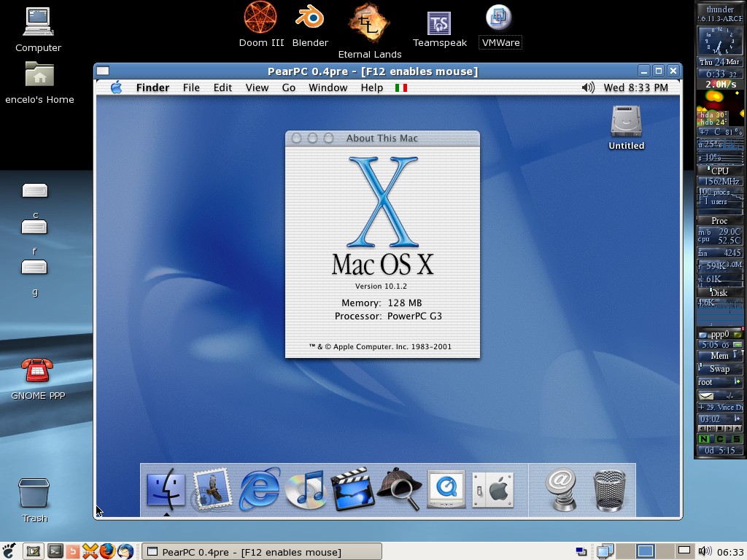The image size is (747, 560).
Task: Open the View menu
Action: (257, 87)
